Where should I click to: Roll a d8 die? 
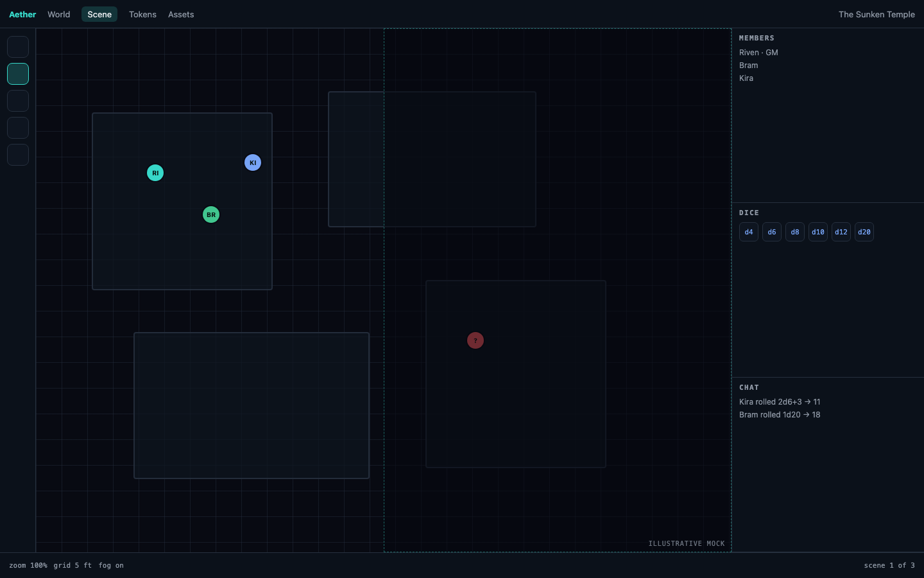[795, 232]
